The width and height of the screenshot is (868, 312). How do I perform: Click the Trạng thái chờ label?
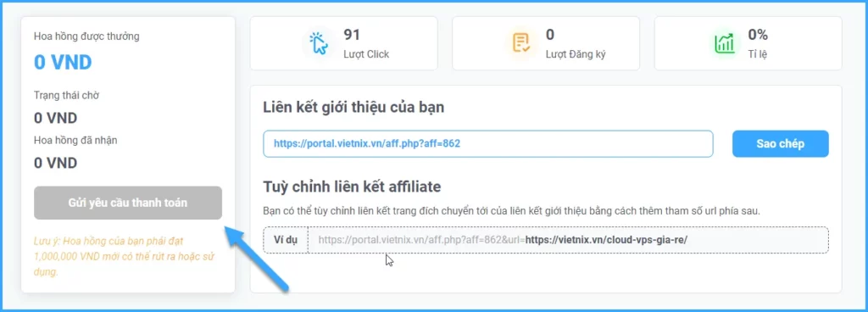[x=66, y=95]
